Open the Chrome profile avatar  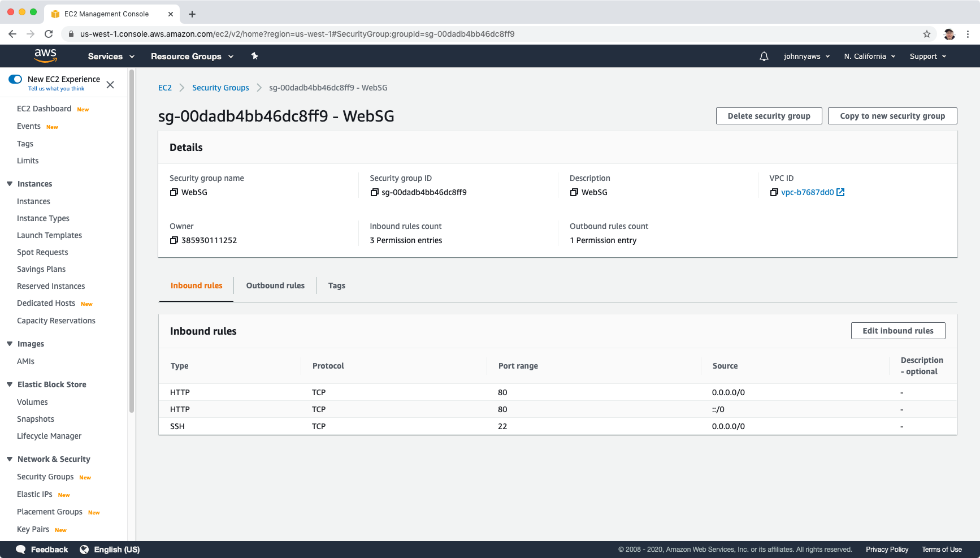click(949, 34)
